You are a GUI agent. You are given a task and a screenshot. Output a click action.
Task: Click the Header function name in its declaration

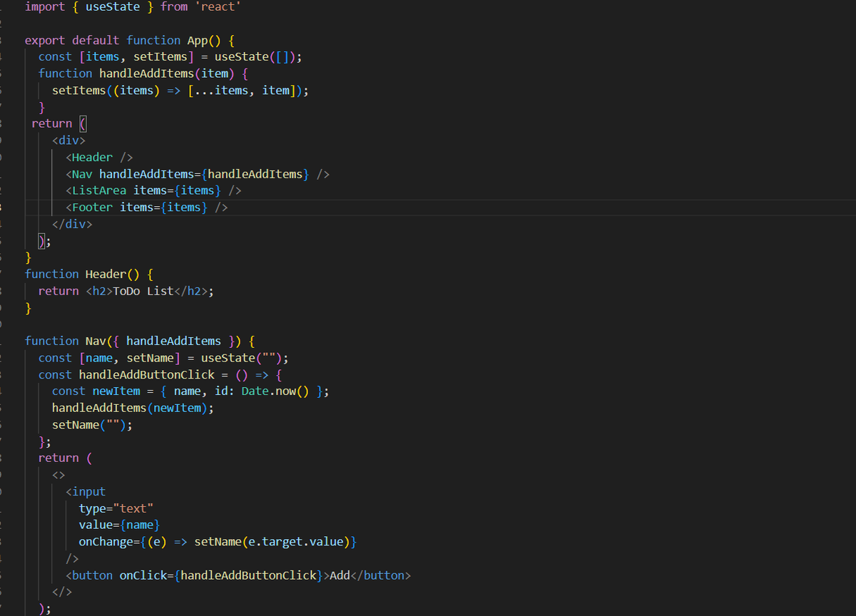(x=106, y=274)
